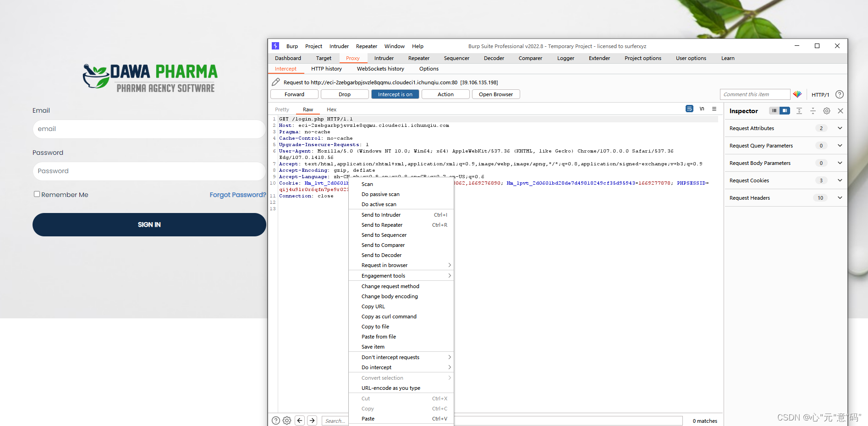Open Proxy settings gear at bottom left
The image size is (868, 426).
tap(287, 420)
